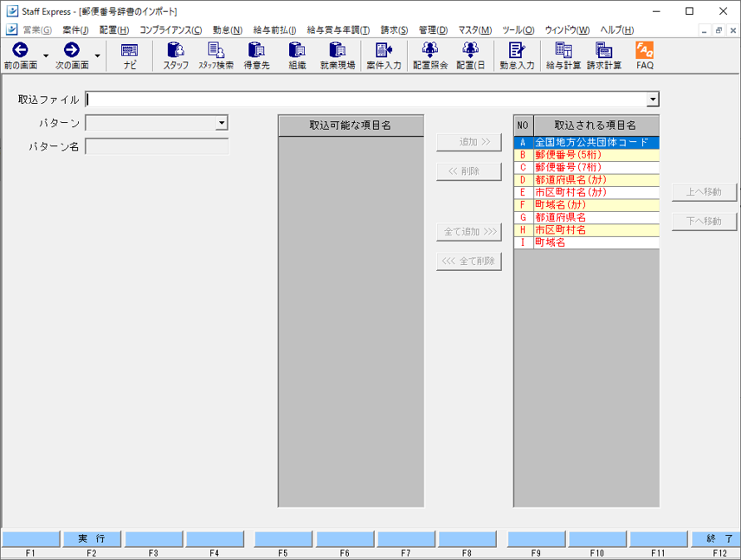The width and height of the screenshot is (741, 560).
Task: Click the << 削除 button
Action: 469,171
